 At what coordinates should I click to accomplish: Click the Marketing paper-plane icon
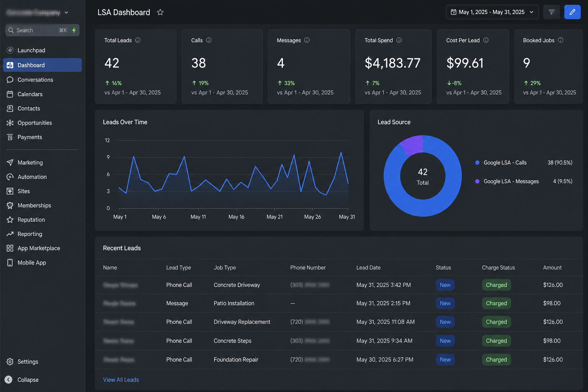tap(10, 162)
